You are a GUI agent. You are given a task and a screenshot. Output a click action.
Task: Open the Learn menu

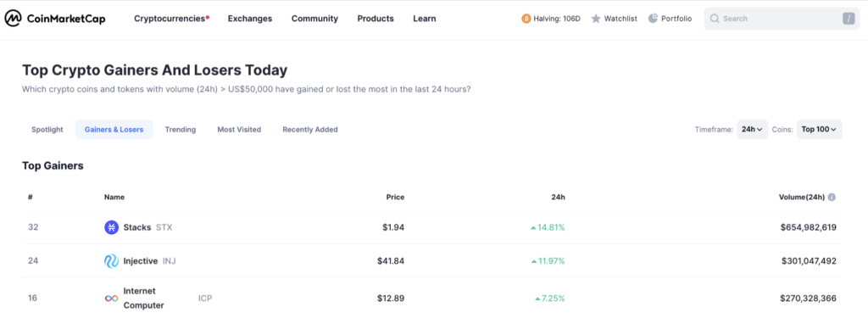pos(424,19)
